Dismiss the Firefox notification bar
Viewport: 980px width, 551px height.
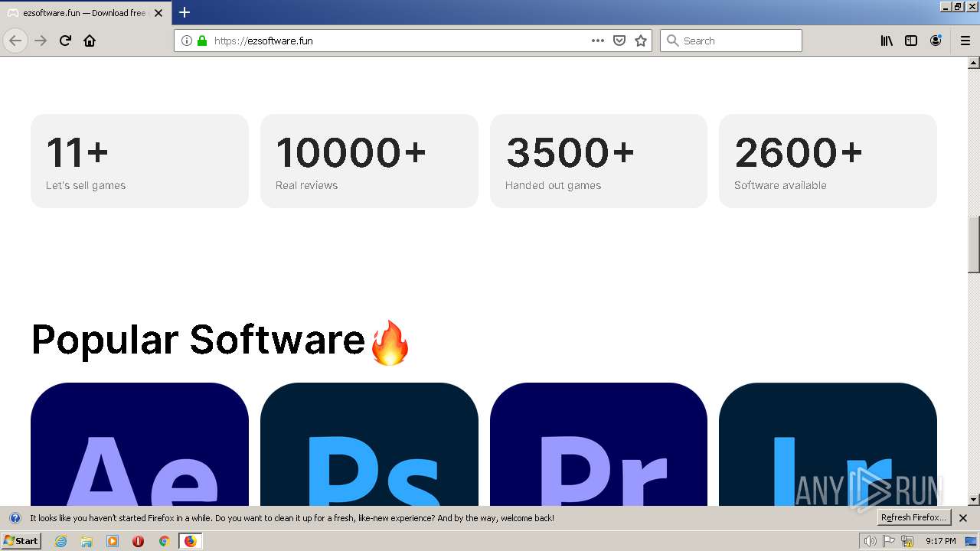point(963,518)
